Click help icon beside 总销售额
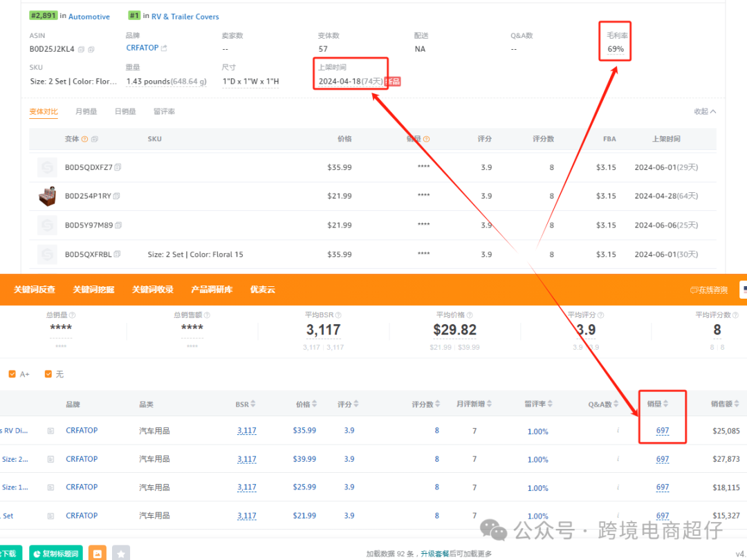Viewport: 747px width, 560px height. coord(207,315)
